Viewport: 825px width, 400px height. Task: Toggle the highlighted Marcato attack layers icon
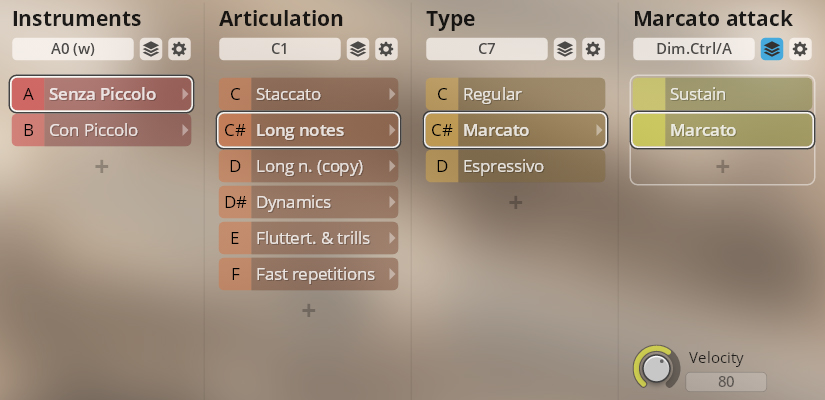click(771, 49)
